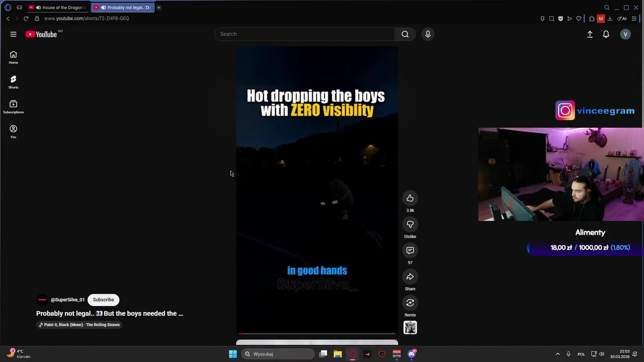This screenshot has width=644, height=362.
Task: Go to YouTube Home in sidebar
Action: 14,57
